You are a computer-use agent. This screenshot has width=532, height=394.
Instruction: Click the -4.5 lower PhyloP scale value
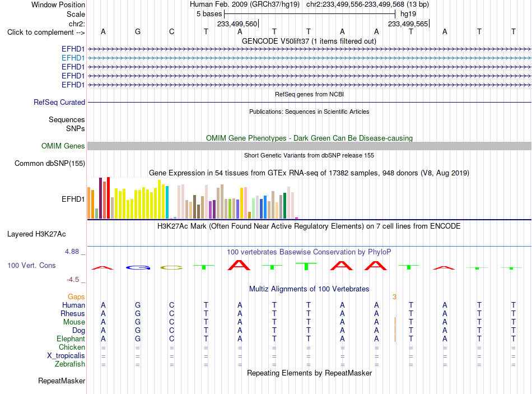(73, 280)
